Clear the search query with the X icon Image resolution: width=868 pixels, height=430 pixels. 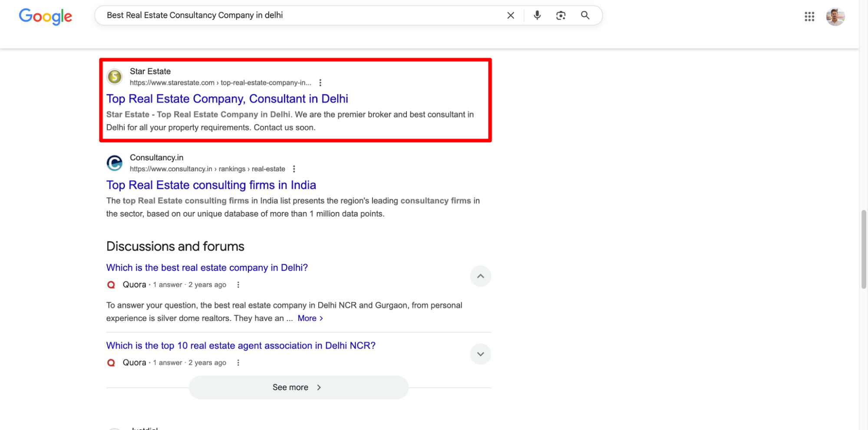pyautogui.click(x=511, y=16)
